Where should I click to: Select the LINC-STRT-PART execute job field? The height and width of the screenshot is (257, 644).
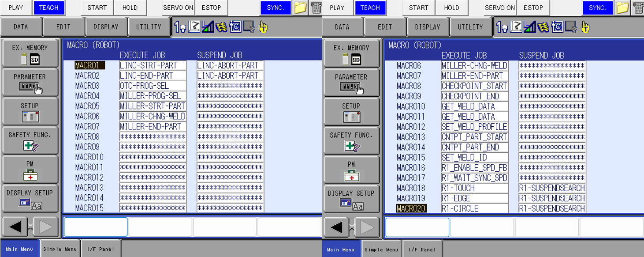pos(153,65)
